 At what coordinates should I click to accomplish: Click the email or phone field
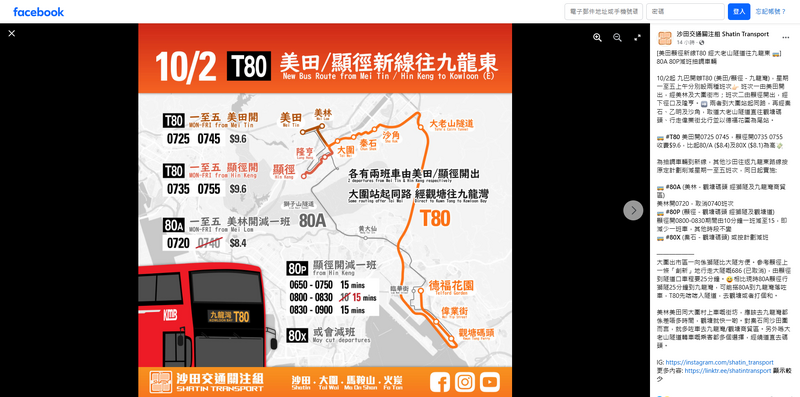click(x=604, y=12)
